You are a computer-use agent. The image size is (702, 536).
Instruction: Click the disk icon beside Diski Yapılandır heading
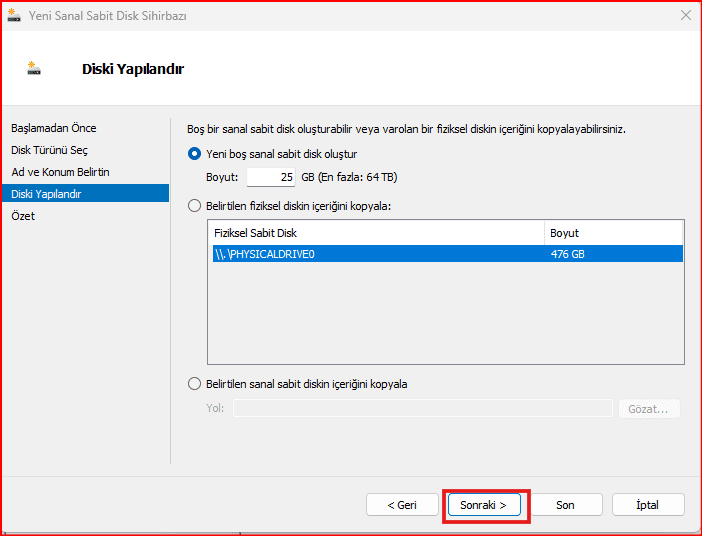[34, 69]
